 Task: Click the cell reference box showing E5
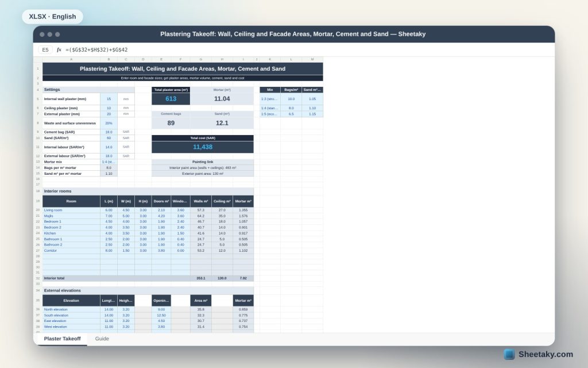45,49
